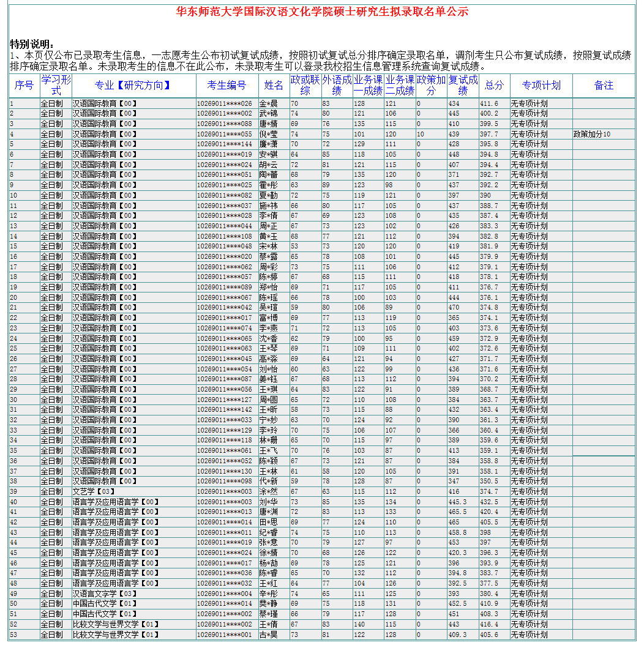This screenshot has height=648, width=644.
Task: Sort by the 学习形式 column header
Action: [56, 86]
